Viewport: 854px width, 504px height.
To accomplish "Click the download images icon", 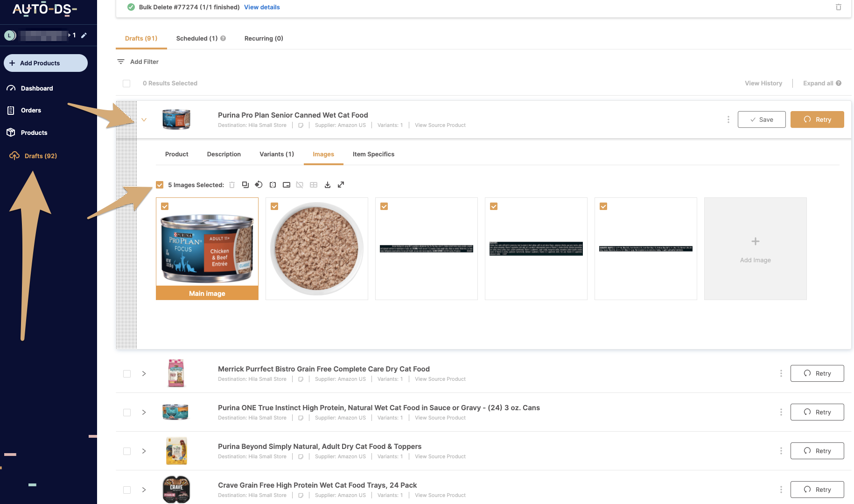I will pos(328,185).
